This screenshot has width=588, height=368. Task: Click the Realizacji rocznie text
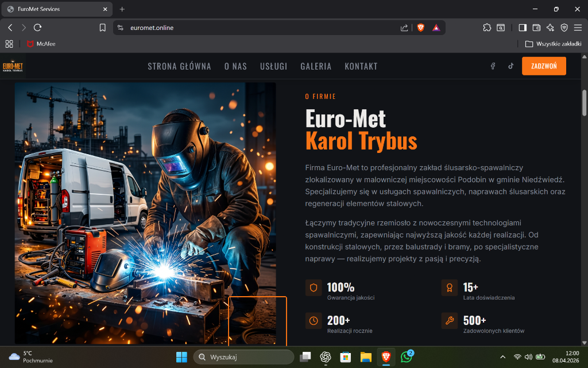(x=350, y=331)
